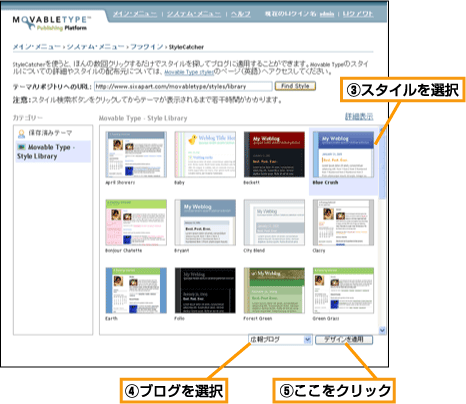Screen dimensions: 466x404
Task: Select the Bryant style thumbnail
Action: pos(205,222)
